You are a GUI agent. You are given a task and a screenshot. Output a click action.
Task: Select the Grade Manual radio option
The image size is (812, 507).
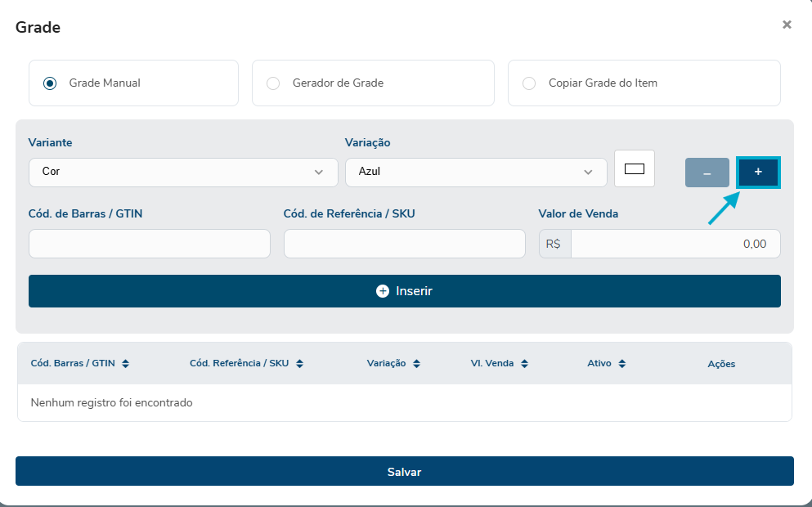tap(51, 83)
